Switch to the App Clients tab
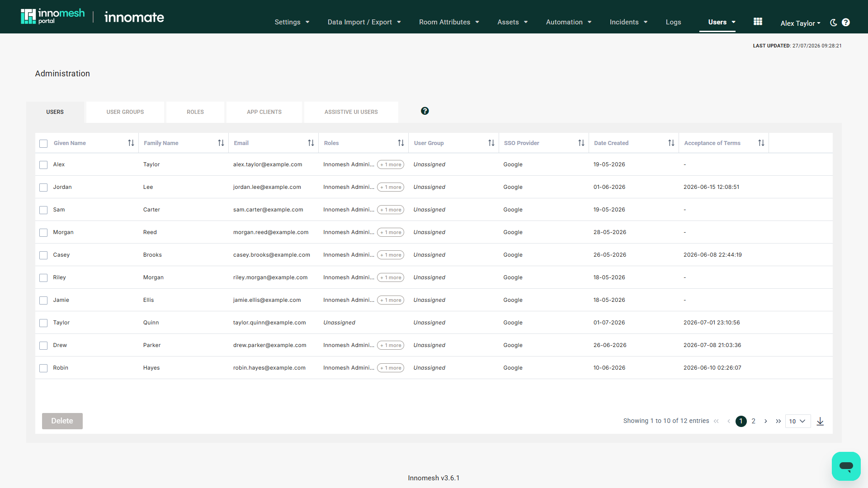This screenshot has width=868, height=488. click(x=264, y=112)
